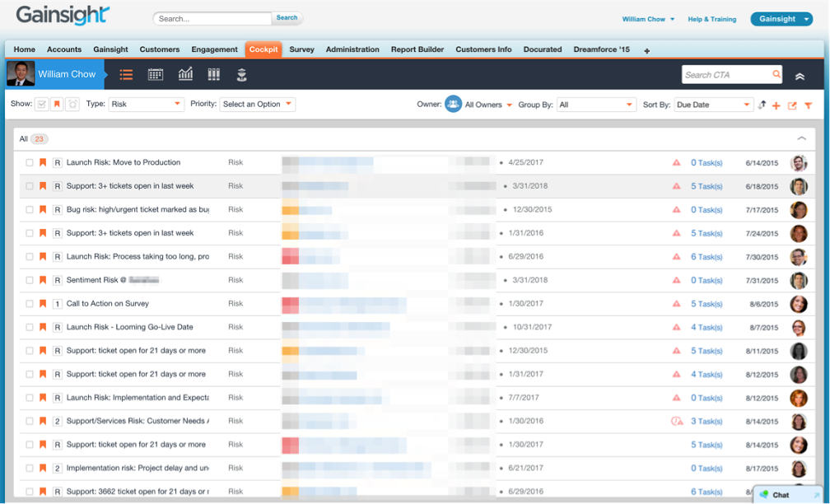Open the funnel filter icon
Screen dimensions: 830x504
808,105
